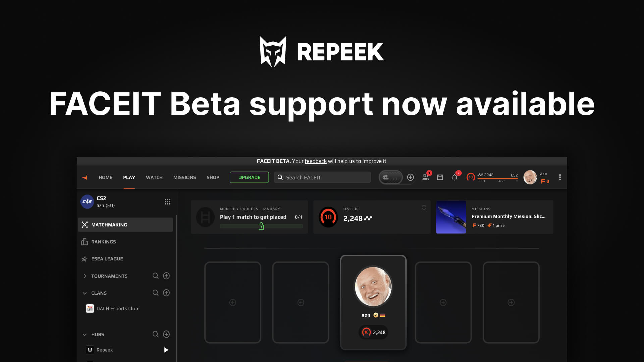The image size is (644, 362).
Task: Click the add party member plus icon
Action: [x=411, y=177]
